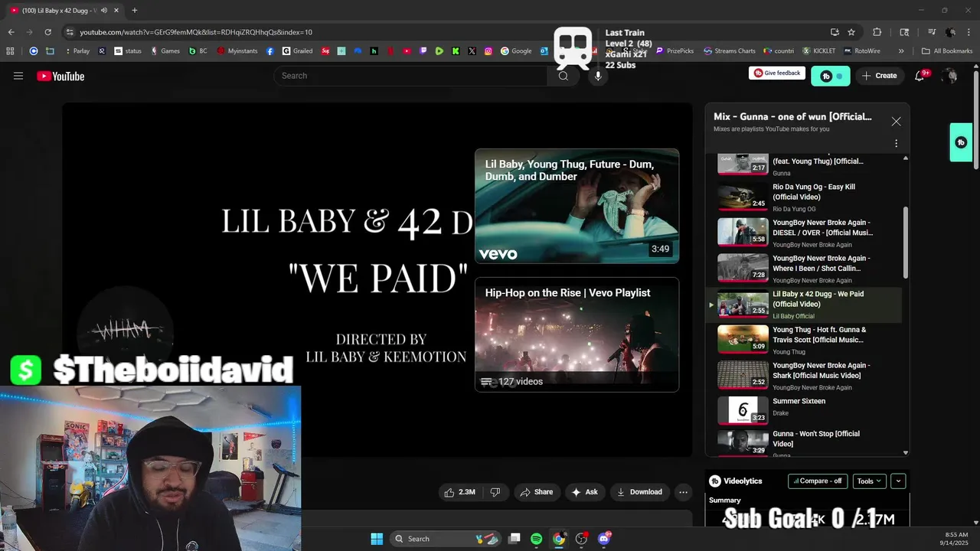Click the Chrome address bar URL

[x=196, y=32]
